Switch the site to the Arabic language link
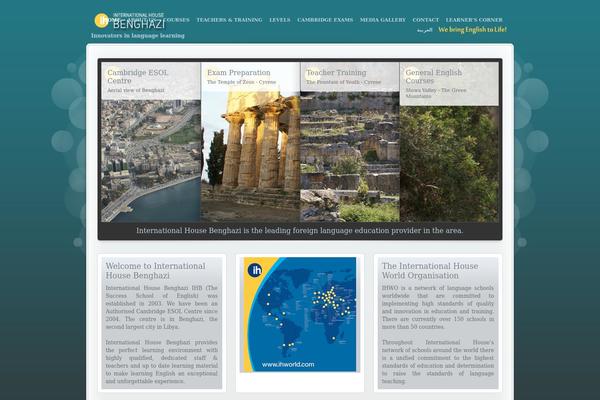Image resolution: width=600 pixels, height=400 pixels. (424, 30)
